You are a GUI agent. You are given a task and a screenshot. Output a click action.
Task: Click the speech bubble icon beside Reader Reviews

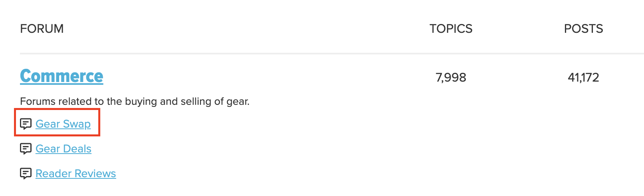pyautogui.click(x=26, y=174)
